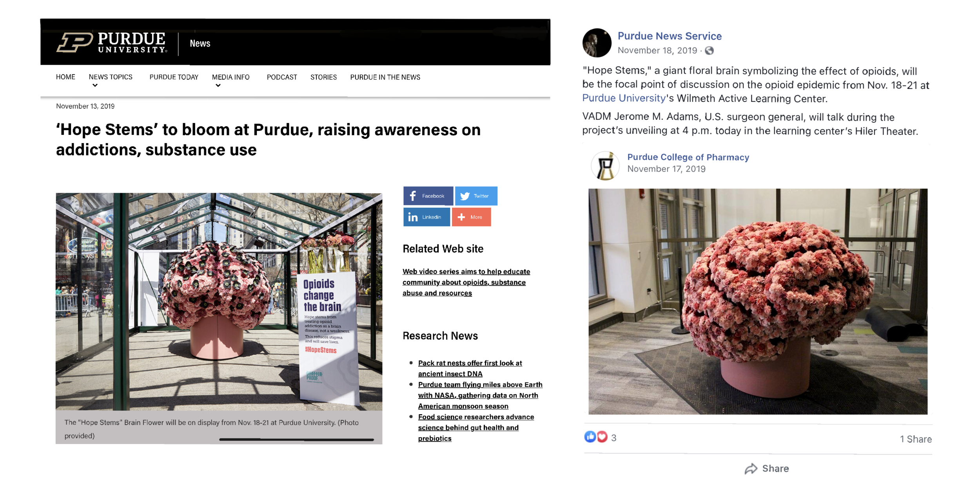Image resolution: width=980 pixels, height=496 pixels.
Task: Click the Share arrow button
Action: (x=767, y=469)
